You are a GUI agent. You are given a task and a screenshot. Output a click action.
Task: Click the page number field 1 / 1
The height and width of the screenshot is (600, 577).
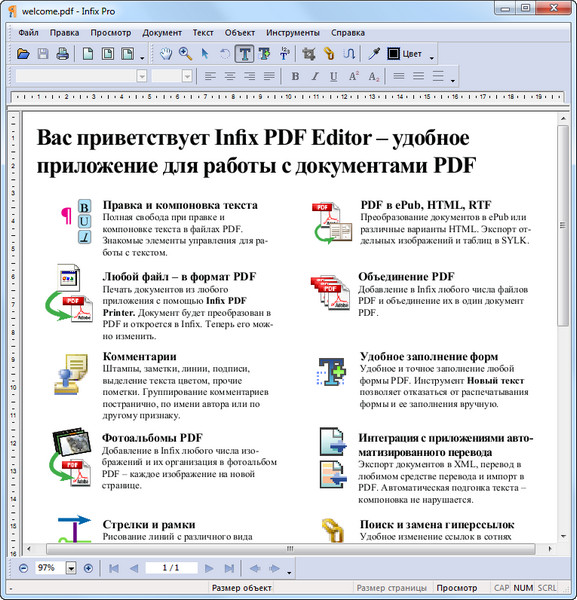171,568
